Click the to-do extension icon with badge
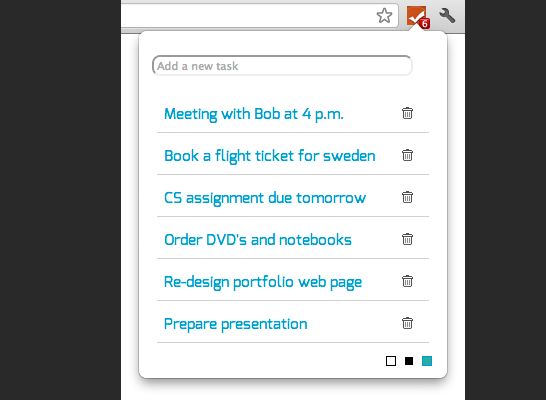546x400 pixels. pyautogui.click(x=418, y=16)
